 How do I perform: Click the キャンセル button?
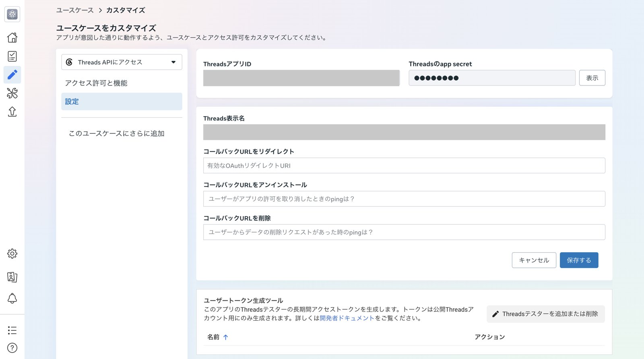534,260
